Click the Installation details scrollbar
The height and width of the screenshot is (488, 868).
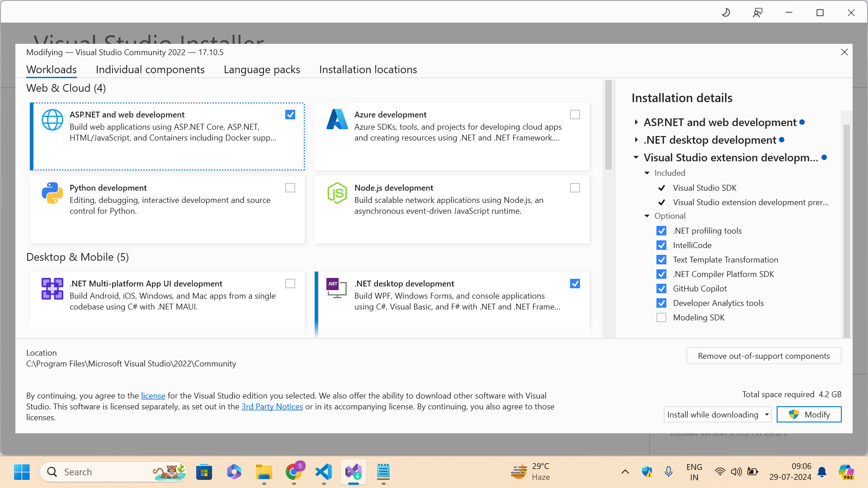846,230
